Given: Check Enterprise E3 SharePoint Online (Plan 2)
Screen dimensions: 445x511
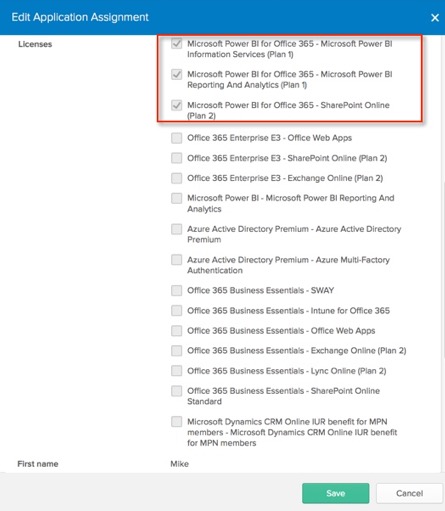Looking at the screenshot, I should point(177,158).
